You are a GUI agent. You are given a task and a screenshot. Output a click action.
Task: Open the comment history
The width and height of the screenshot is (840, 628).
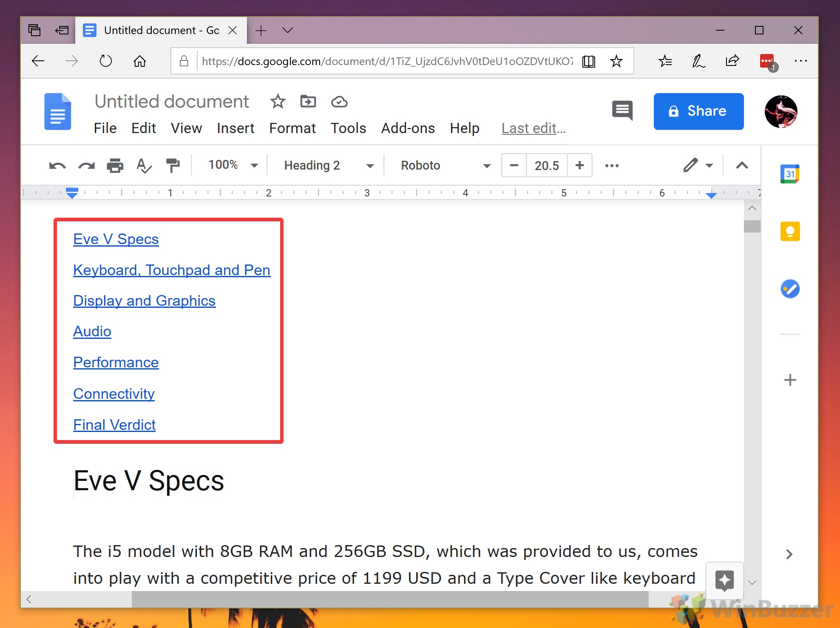click(622, 111)
